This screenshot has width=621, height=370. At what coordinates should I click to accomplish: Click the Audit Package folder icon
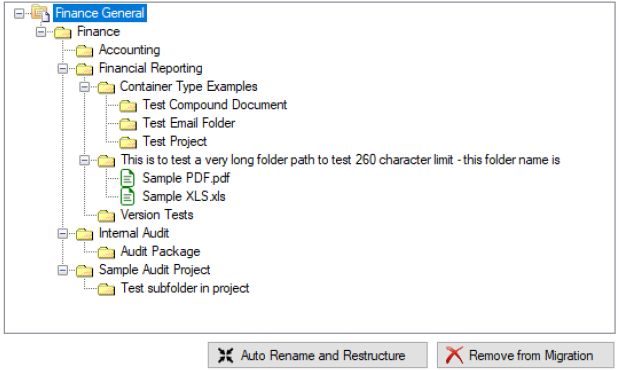(106, 252)
